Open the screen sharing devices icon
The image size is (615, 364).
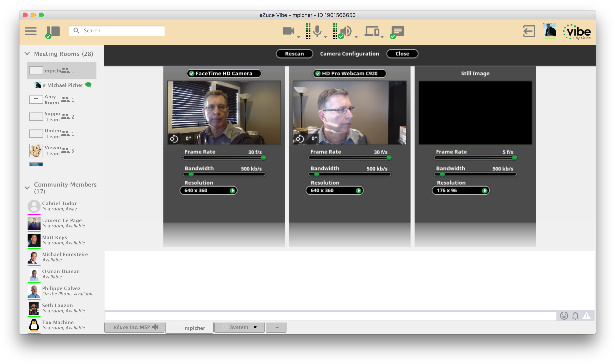[372, 31]
